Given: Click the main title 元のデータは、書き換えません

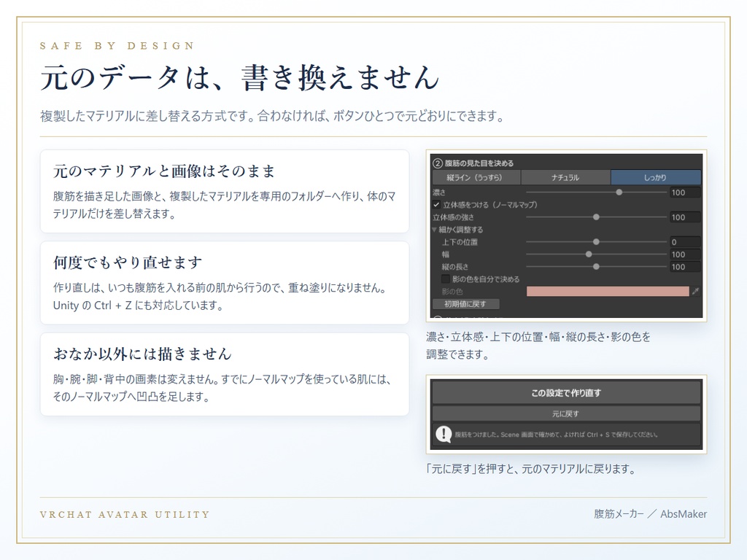Looking at the screenshot, I should point(239,77).
